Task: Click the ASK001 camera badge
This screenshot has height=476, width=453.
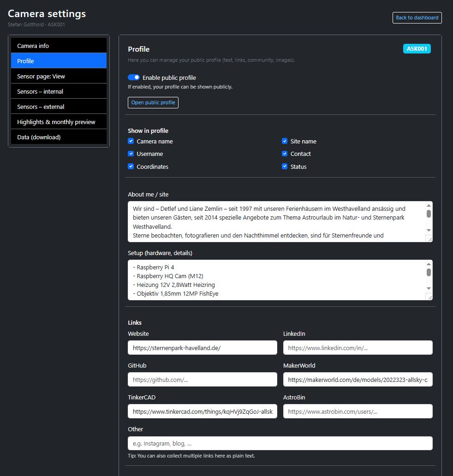Action: click(417, 48)
